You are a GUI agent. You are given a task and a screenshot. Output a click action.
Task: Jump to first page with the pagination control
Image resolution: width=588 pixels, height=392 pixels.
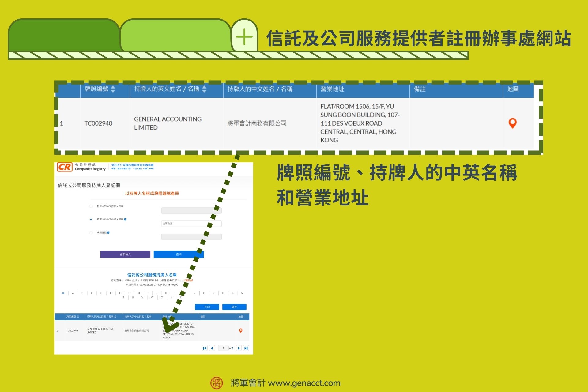204,348
